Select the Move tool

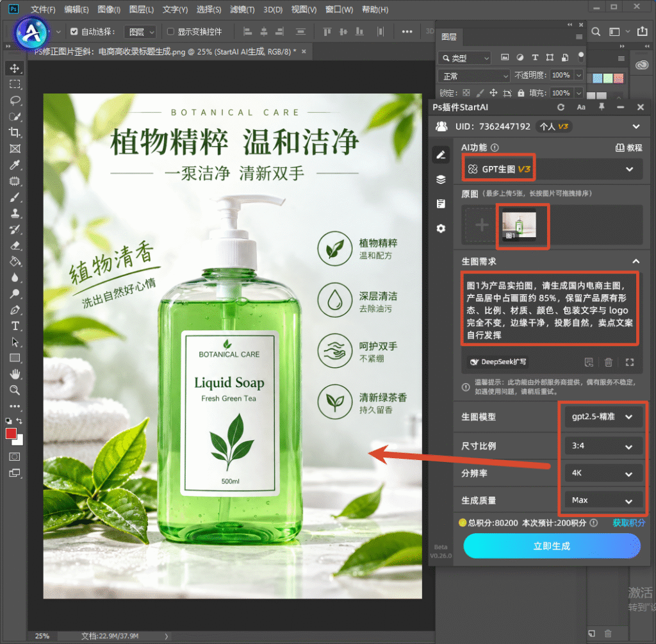click(x=15, y=68)
